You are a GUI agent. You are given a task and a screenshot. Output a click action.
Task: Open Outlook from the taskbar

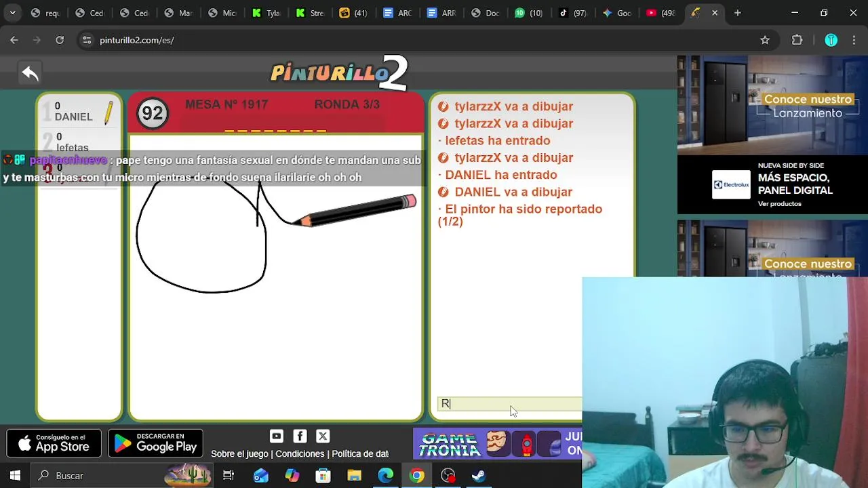tap(261, 475)
